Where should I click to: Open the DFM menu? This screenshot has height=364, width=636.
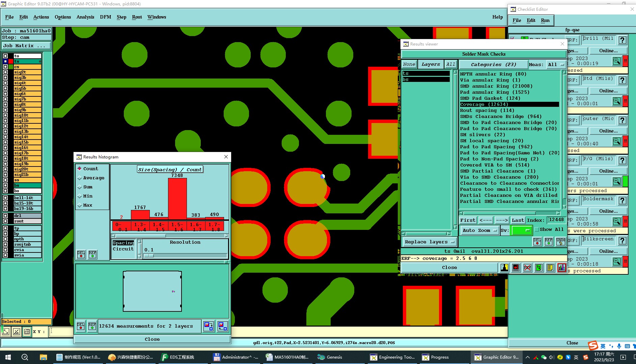tap(106, 17)
